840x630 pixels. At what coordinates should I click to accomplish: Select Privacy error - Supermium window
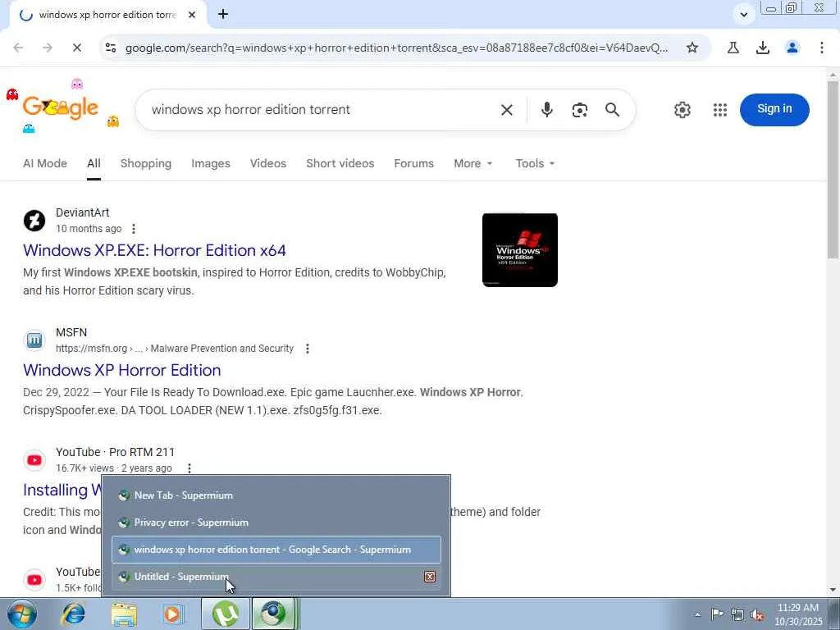tap(276, 523)
